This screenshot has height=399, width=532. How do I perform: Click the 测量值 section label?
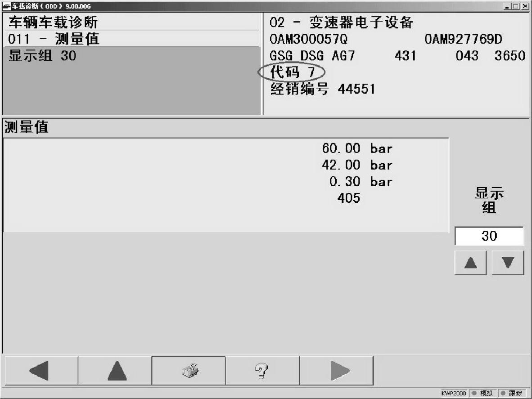coord(27,127)
